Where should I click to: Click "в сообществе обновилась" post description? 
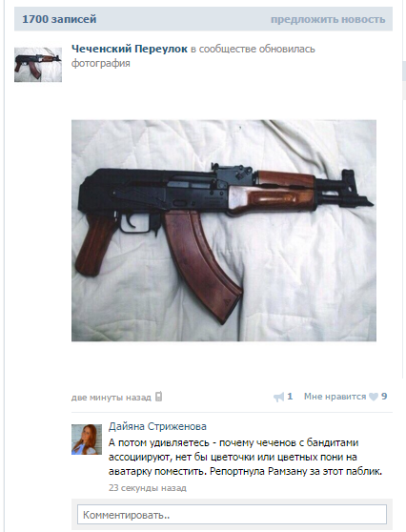point(253,49)
